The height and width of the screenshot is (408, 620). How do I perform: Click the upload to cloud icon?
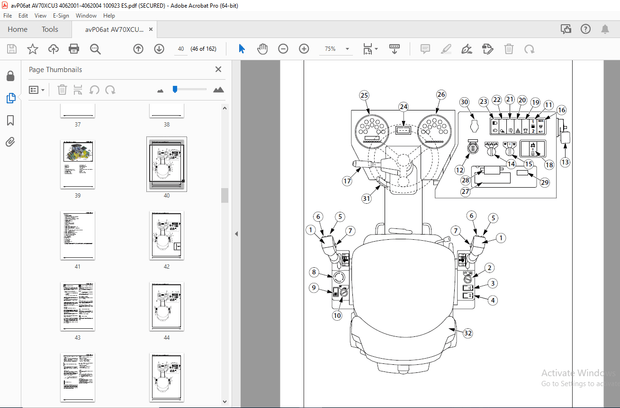(53, 49)
